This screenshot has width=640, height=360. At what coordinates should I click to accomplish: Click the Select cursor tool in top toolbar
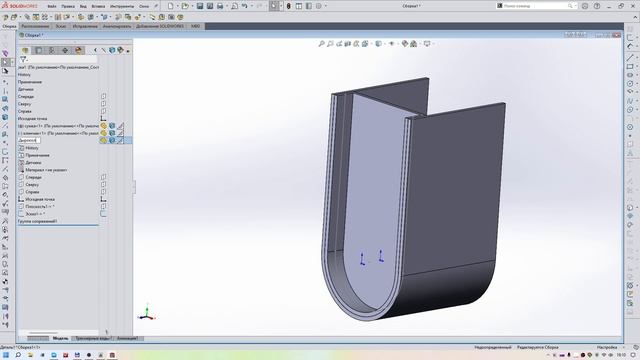274,6
